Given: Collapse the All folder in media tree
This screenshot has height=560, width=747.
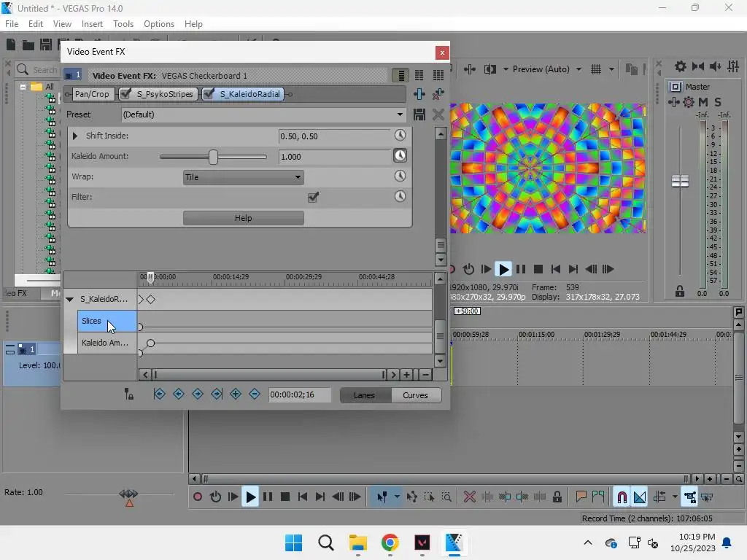Looking at the screenshot, I should click(23, 87).
